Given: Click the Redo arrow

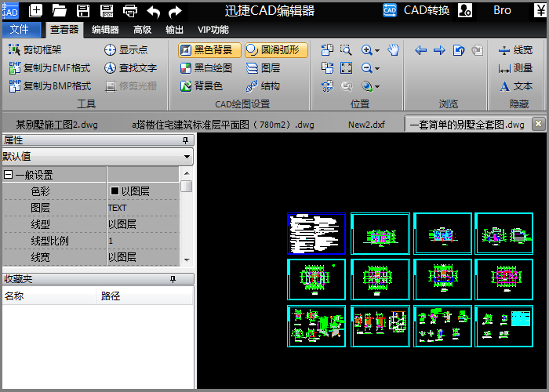Looking at the screenshot, I should coord(175,12).
